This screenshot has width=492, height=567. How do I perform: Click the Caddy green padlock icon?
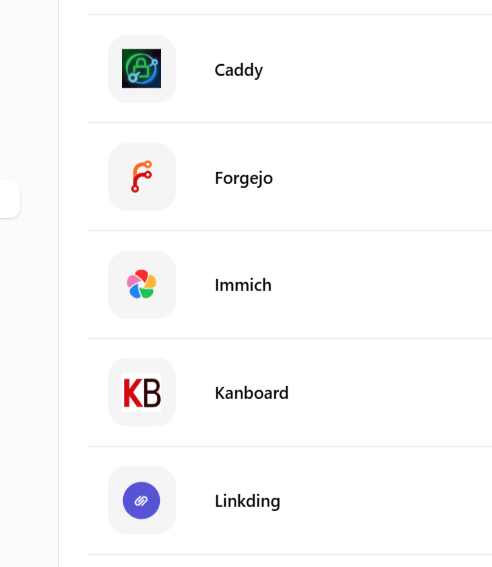(x=141, y=69)
